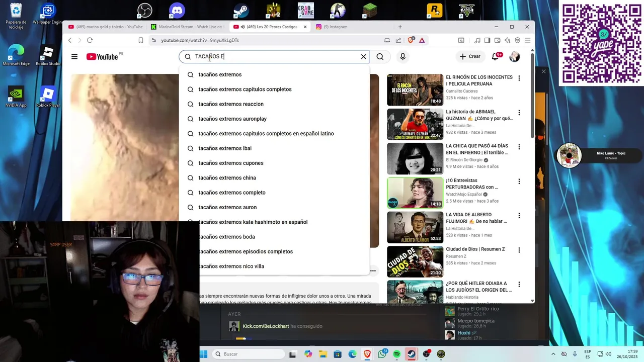Close the "Los 20 Peores Castigos" tab
644x362 pixels.
pos(305,27)
